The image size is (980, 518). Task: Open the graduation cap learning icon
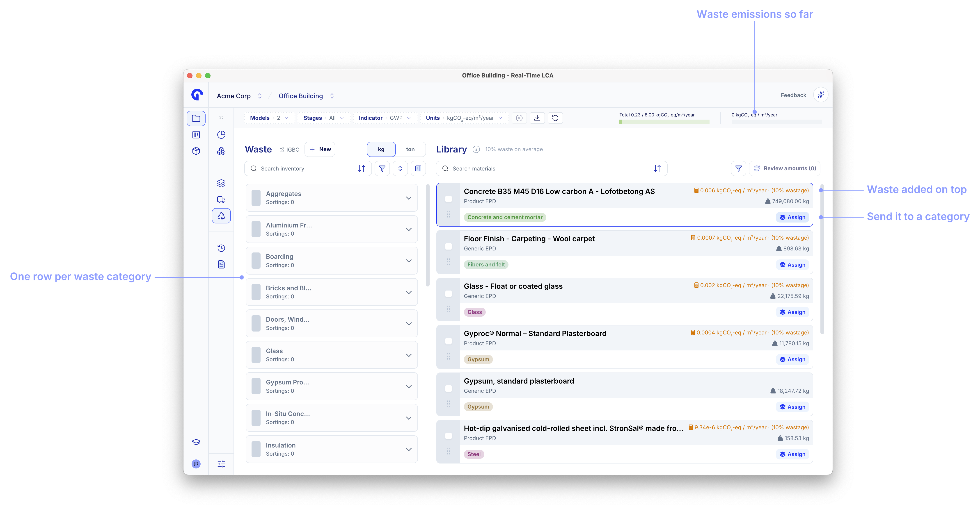(196, 442)
